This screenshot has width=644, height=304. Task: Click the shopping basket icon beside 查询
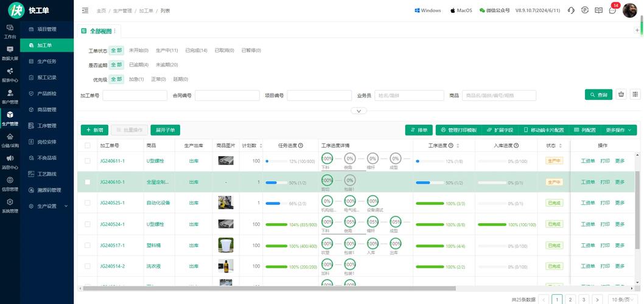pyautogui.click(x=621, y=94)
